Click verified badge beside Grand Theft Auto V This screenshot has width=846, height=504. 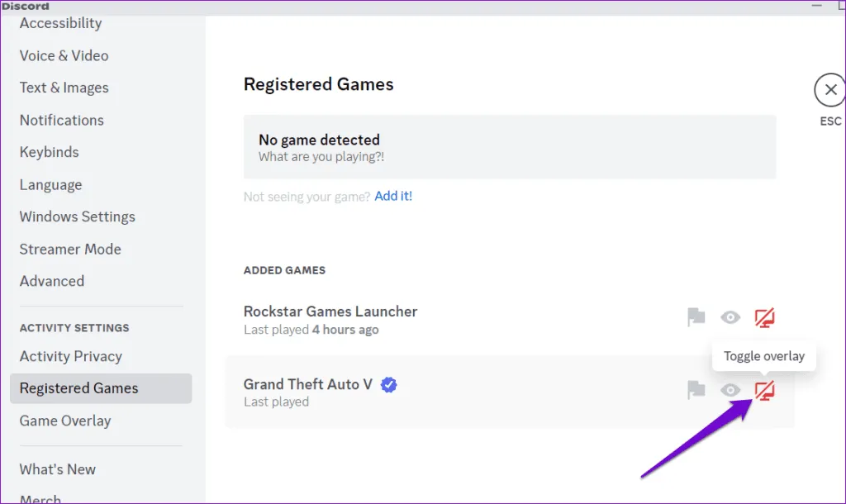tap(388, 384)
